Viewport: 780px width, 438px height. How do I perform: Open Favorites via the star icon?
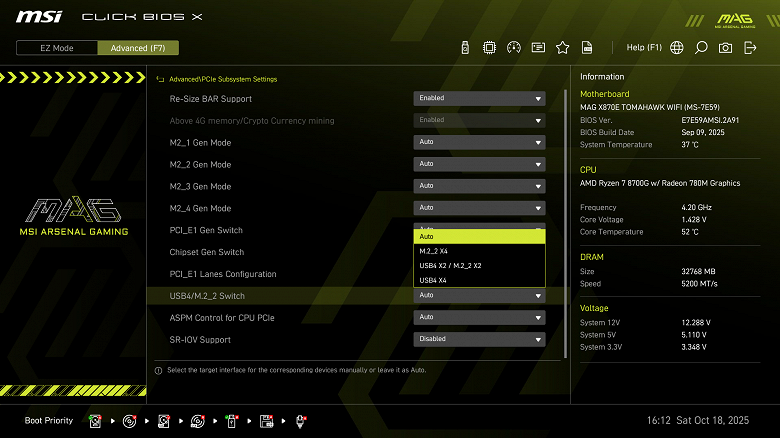[x=563, y=48]
